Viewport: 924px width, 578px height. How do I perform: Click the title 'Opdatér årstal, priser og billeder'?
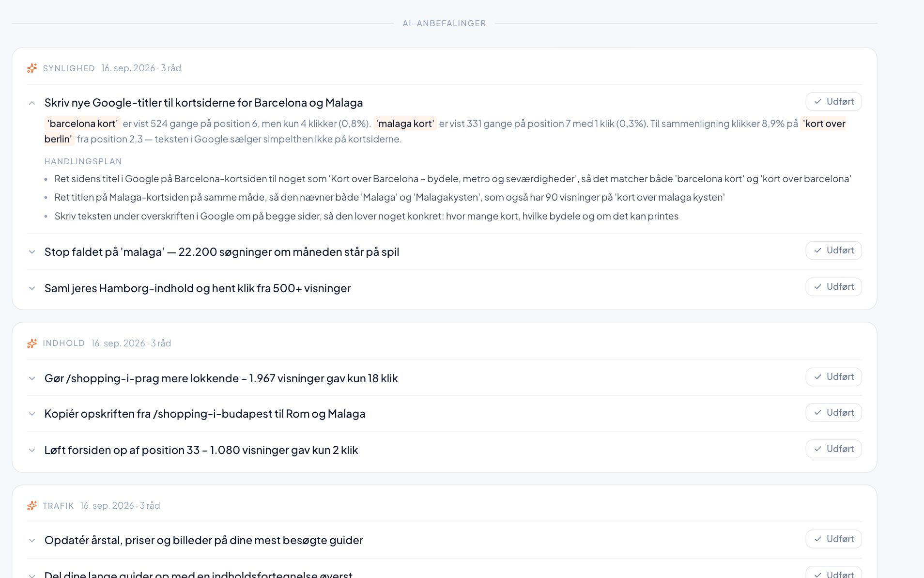203,540
